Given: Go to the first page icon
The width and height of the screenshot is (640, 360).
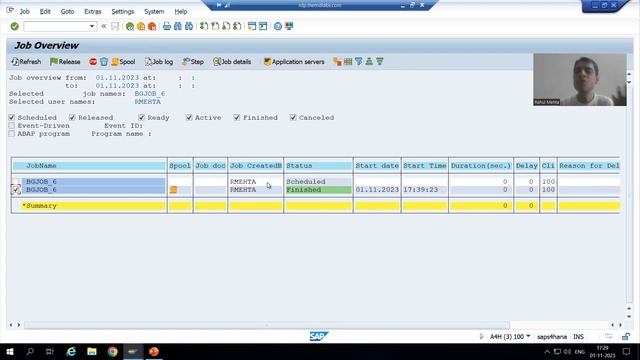Looking at the screenshot, I should point(203,27).
